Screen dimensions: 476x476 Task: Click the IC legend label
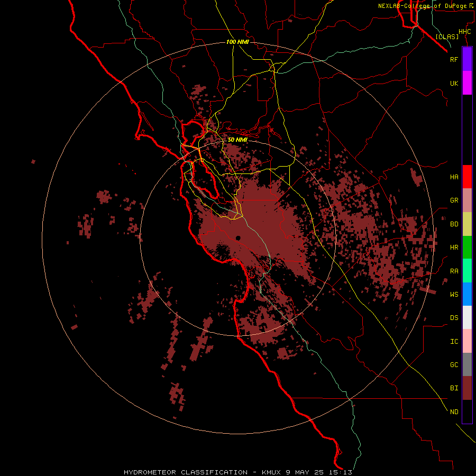point(454,342)
